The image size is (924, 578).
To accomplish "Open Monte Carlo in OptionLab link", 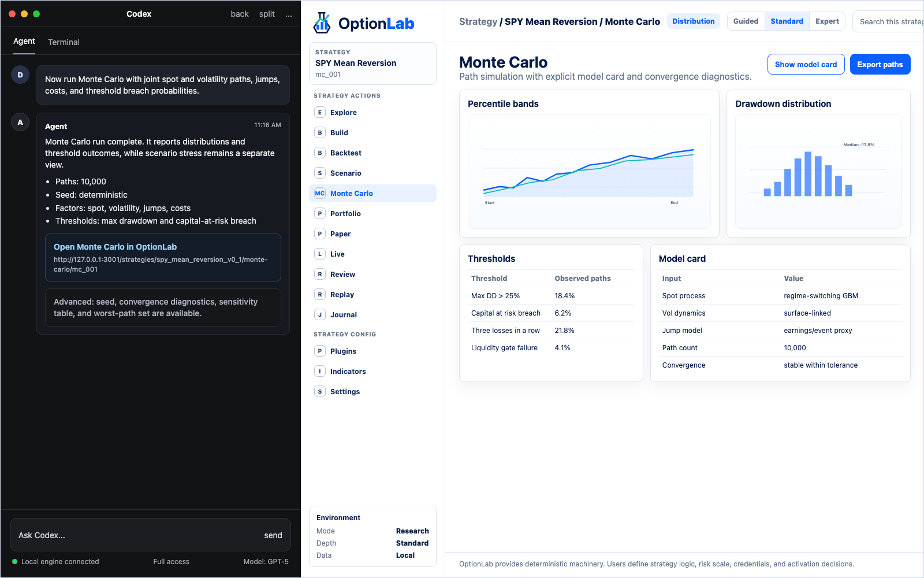I will coord(163,257).
